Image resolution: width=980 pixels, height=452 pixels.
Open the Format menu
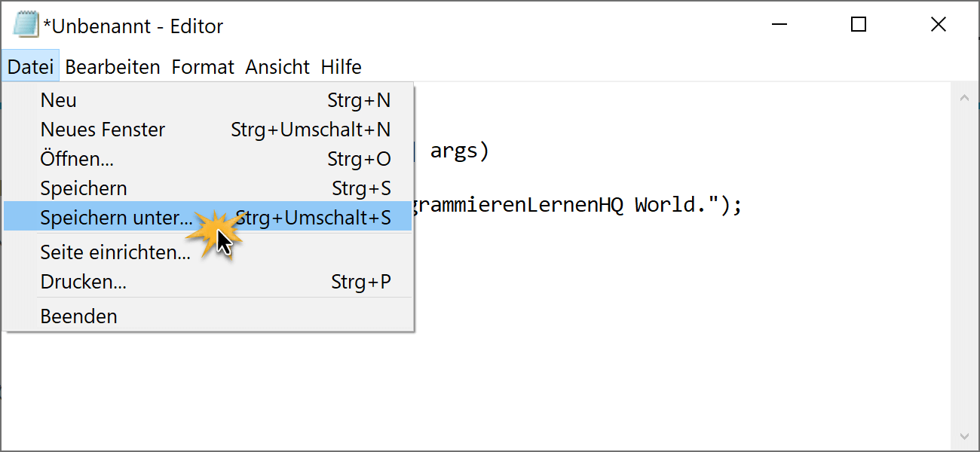(x=203, y=67)
